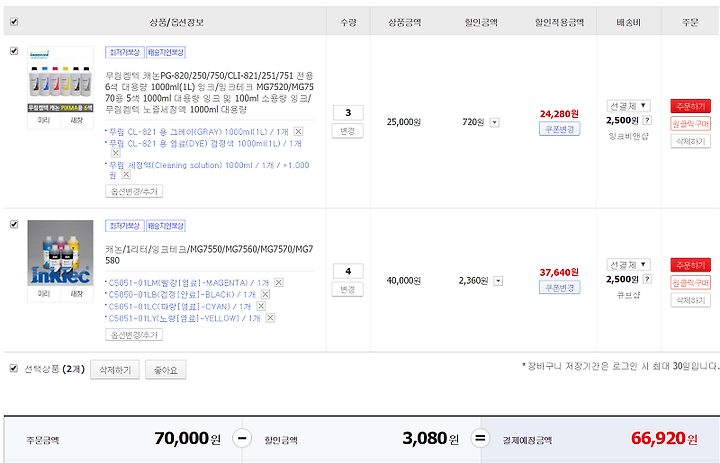Remove the Cleaning solution 1000ml option
This screenshot has width=720, height=463.
coord(126,175)
